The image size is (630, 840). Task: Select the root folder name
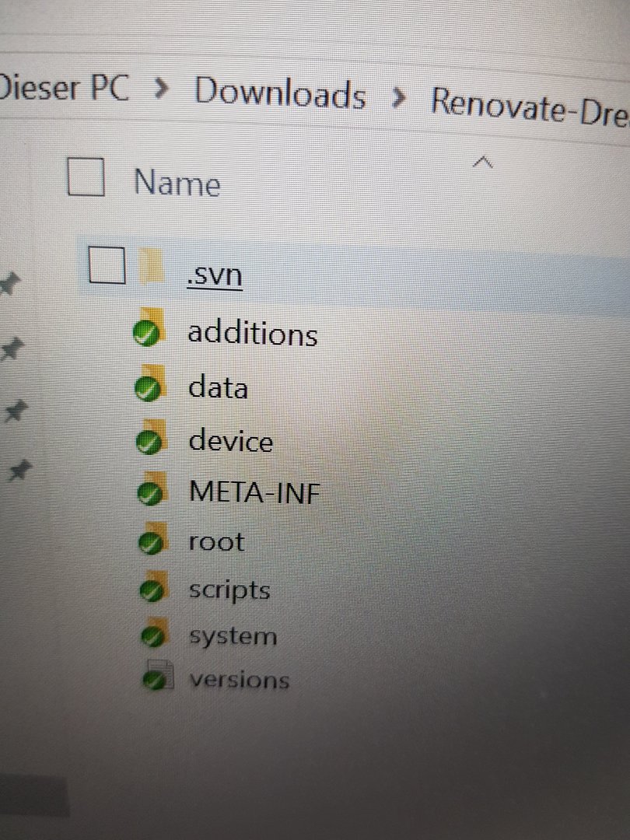pyautogui.click(x=216, y=541)
